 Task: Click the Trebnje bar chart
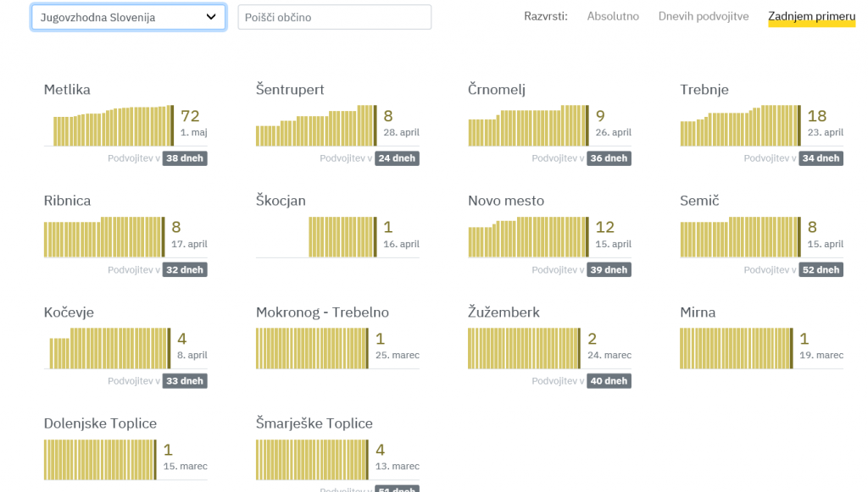coord(740,125)
